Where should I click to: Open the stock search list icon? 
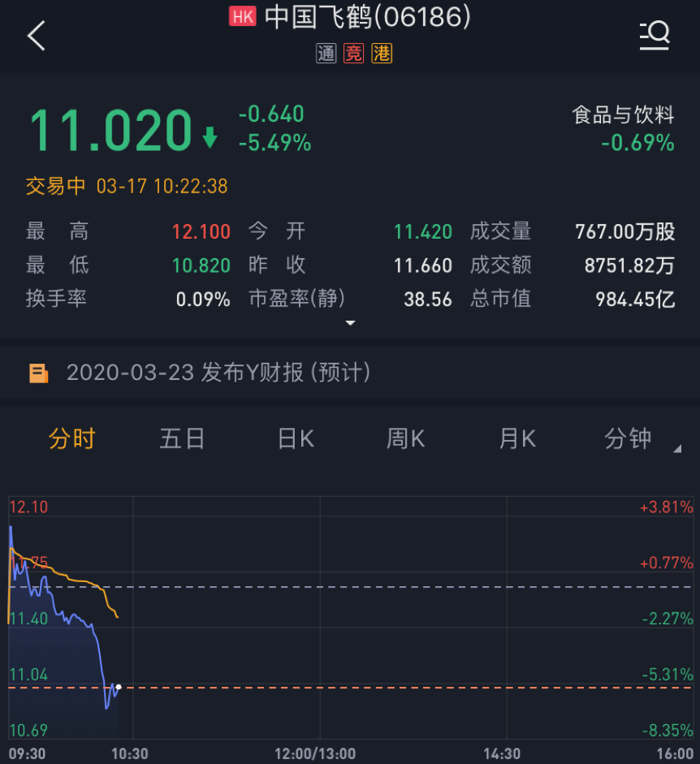655,34
